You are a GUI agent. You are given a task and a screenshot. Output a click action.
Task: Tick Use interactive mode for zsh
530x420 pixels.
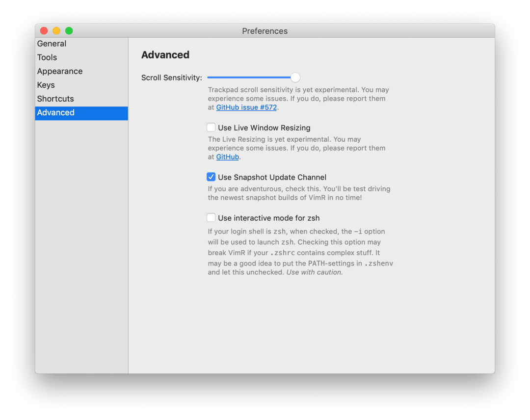tap(211, 217)
